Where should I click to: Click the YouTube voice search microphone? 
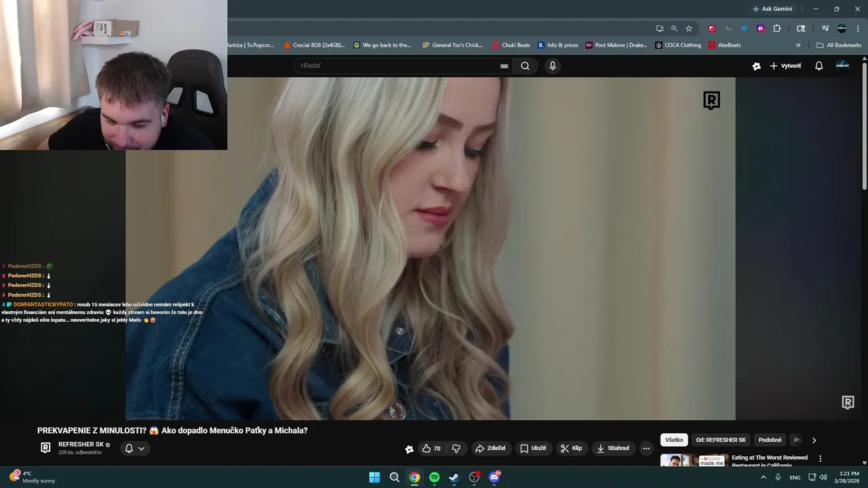pos(553,66)
